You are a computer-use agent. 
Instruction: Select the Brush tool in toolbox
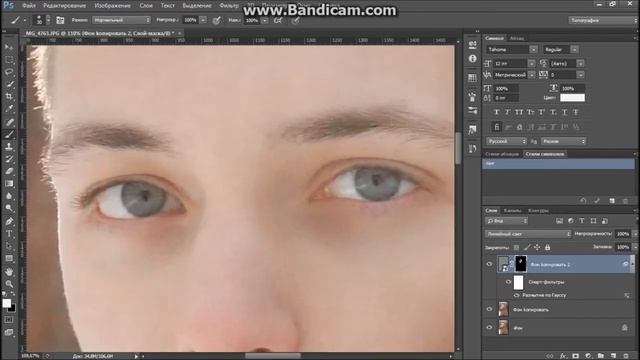click(x=9, y=134)
